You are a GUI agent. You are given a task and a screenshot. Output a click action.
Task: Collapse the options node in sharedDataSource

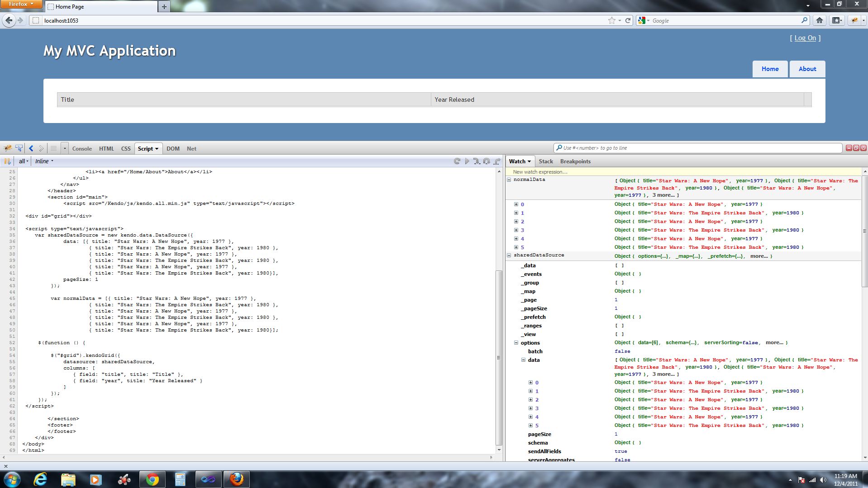click(516, 343)
